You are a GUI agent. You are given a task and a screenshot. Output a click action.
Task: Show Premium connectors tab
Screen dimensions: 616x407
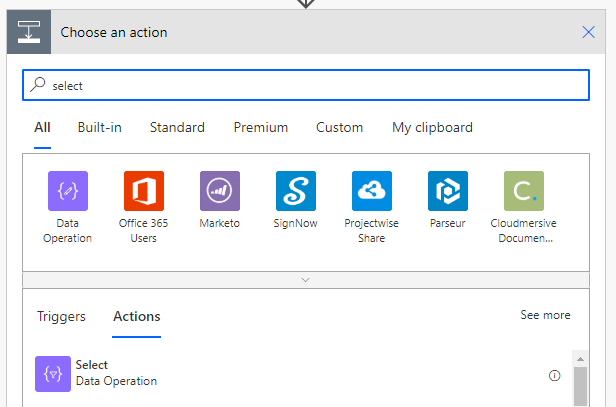(x=261, y=128)
